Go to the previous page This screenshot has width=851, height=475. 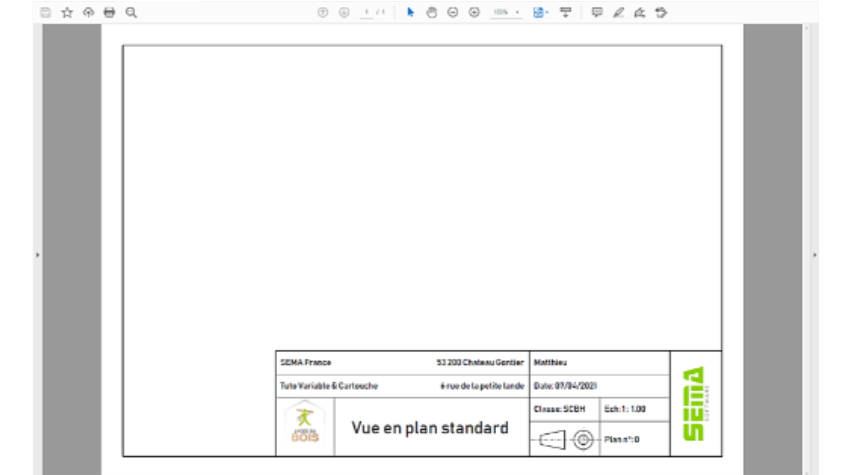pyautogui.click(x=322, y=12)
